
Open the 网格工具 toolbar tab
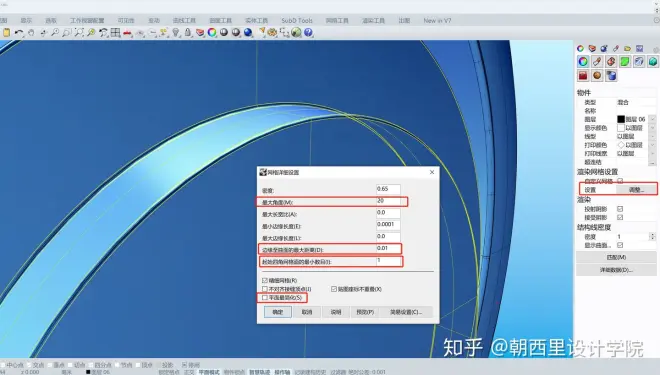[x=337, y=21]
